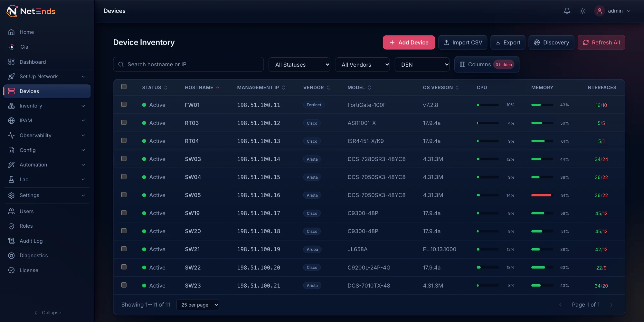Viewport: 644px width, 322px height.
Task: Tick the SW21 row checkbox
Action: tap(124, 249)
